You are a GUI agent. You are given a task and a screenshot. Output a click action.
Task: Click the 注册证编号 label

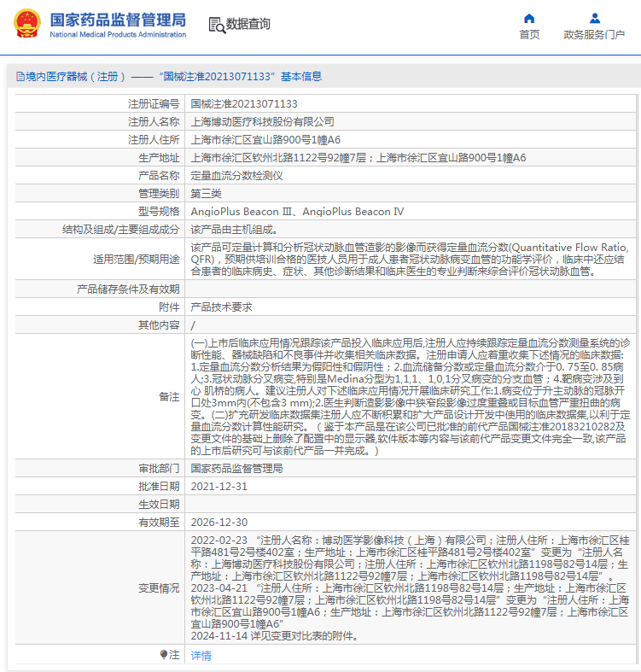(154, 103)
